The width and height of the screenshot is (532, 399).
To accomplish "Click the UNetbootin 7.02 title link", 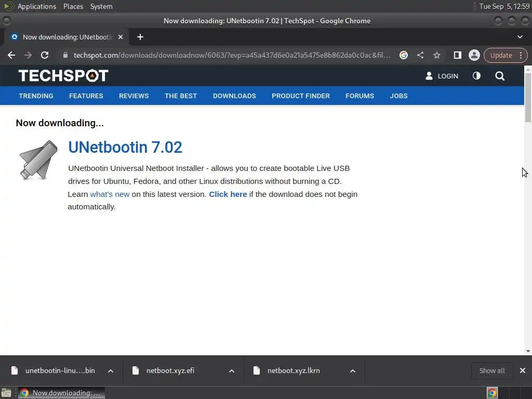I will coord(125,147).
